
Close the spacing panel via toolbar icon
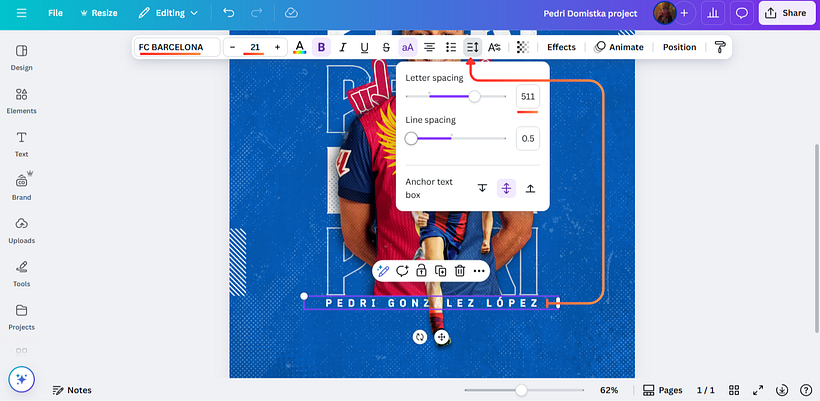pyautogui.click(x=472, y=47)
